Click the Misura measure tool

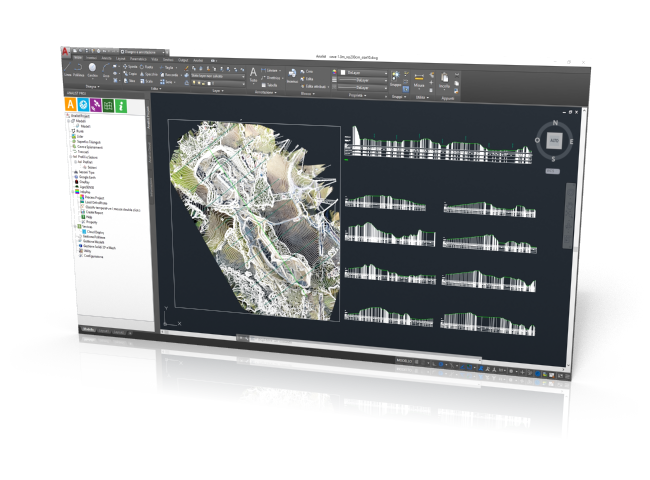[x=419, y=80]
